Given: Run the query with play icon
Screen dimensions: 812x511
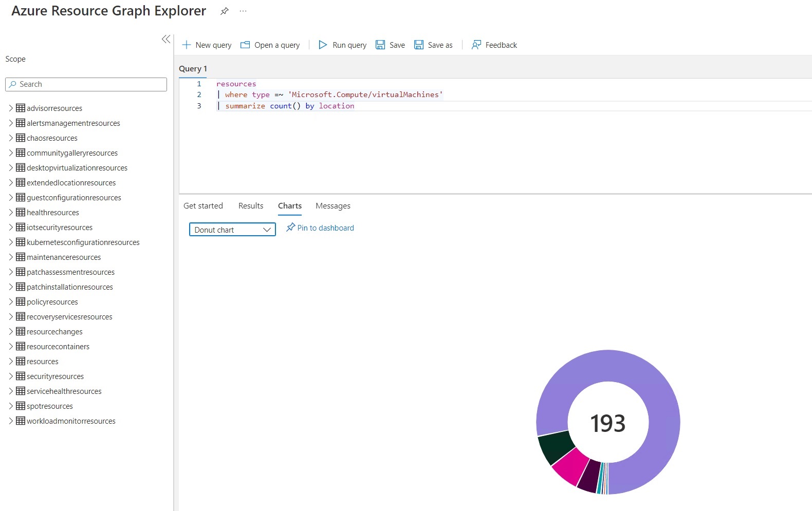Looking at the screenshot, I should pos(323,45).
